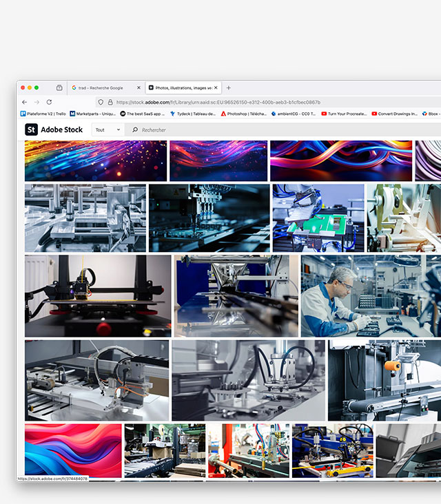Open the tracking protection shield icon
This screenshot has width=441, height=504.
click(101, 102)
